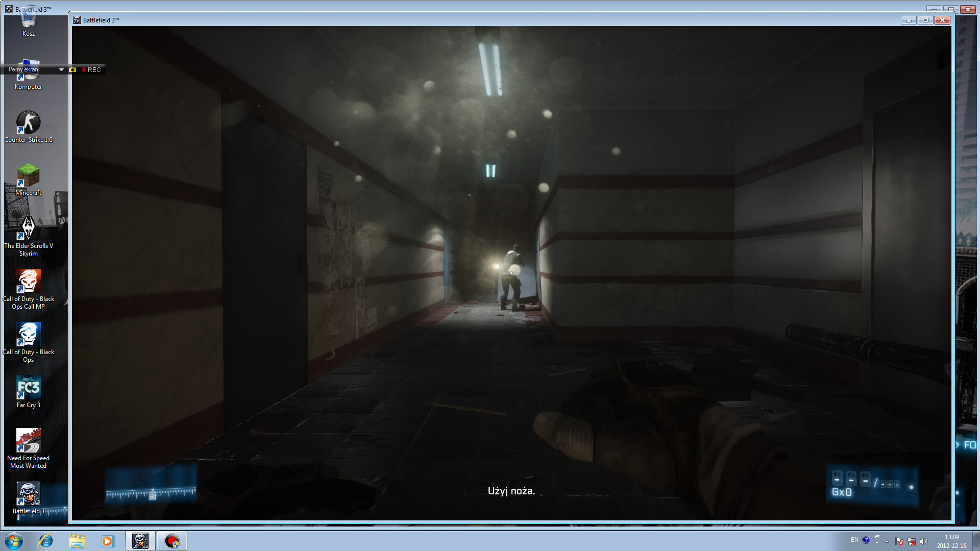Viewport: 980px width, 551px height.
Task: Click the in-game ammo counter HUD
Action: (x=872, y=485)
